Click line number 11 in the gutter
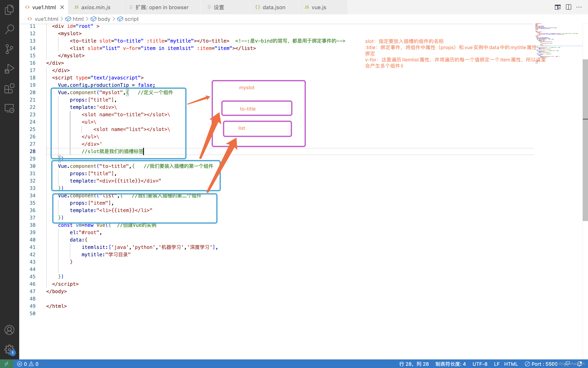Screen dimensions: 588x368 tap(33, 26)
